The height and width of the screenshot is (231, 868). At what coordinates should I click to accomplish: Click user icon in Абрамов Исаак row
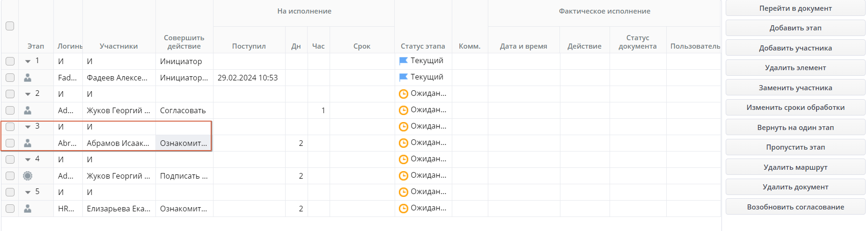(28, 143)
